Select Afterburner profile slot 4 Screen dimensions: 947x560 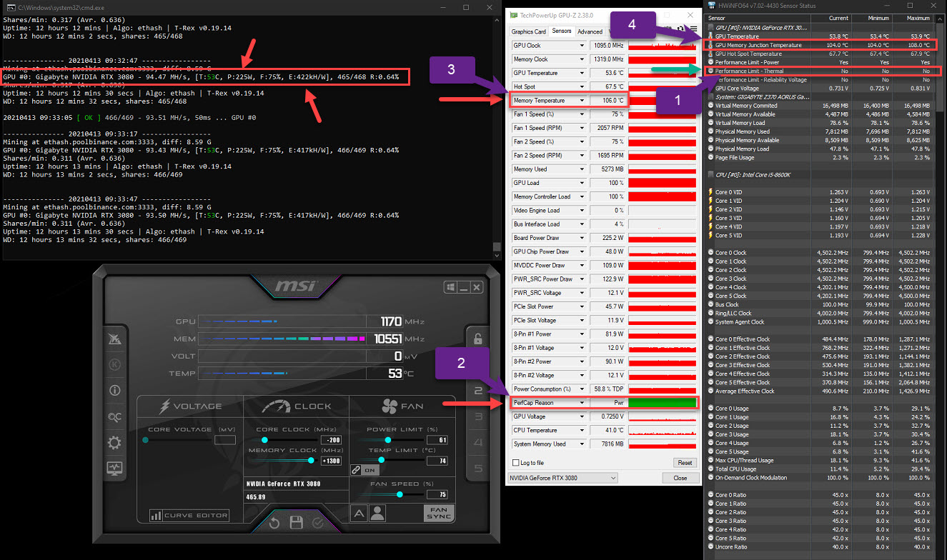pyautogui.click(x=478, y=443)
